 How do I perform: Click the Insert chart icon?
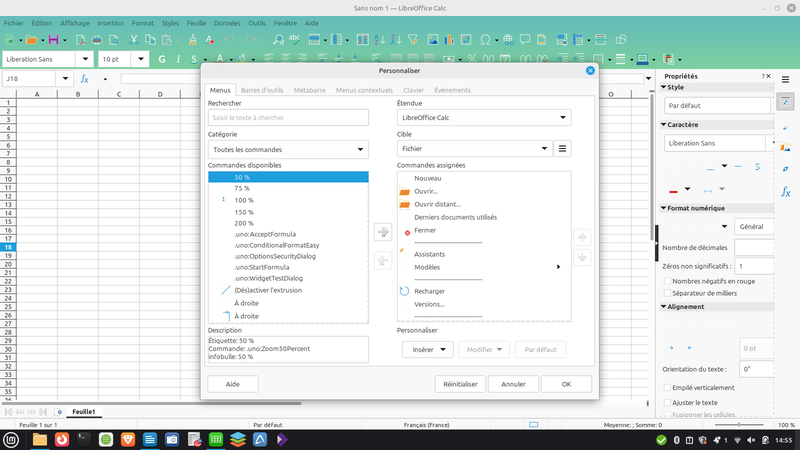(449, 40)
